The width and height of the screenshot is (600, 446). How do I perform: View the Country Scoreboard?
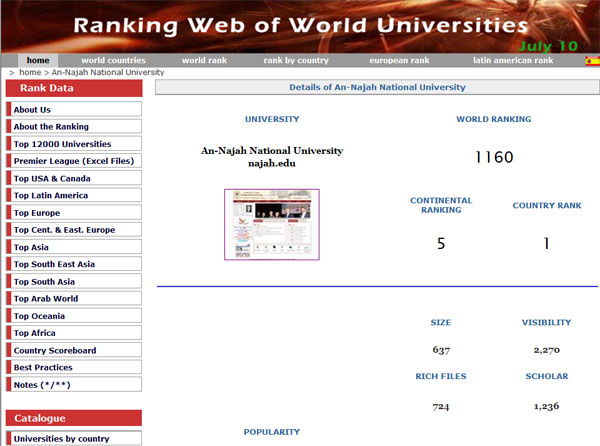click(55, 350)
